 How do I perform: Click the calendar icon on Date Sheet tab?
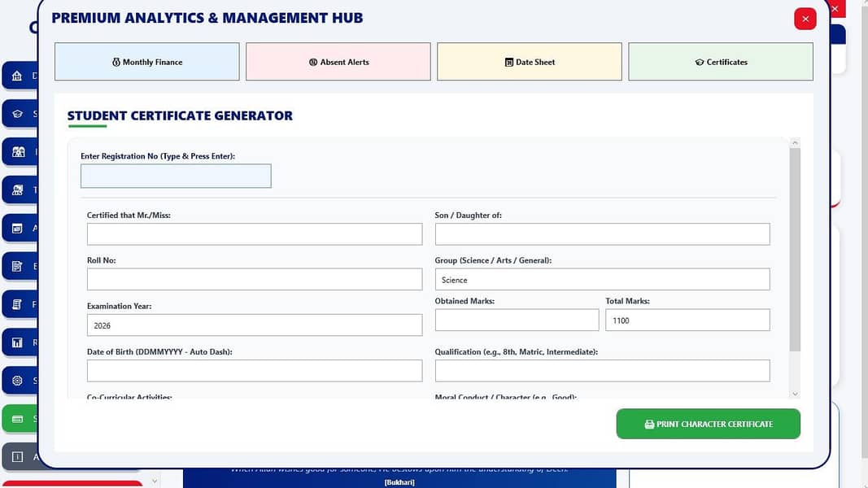508,62
